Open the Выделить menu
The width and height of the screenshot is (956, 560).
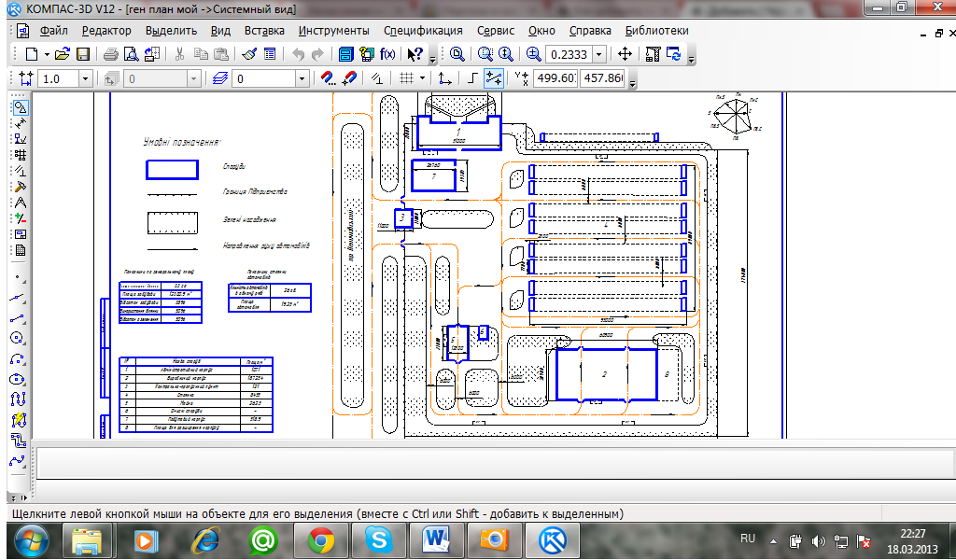[172, 31]
